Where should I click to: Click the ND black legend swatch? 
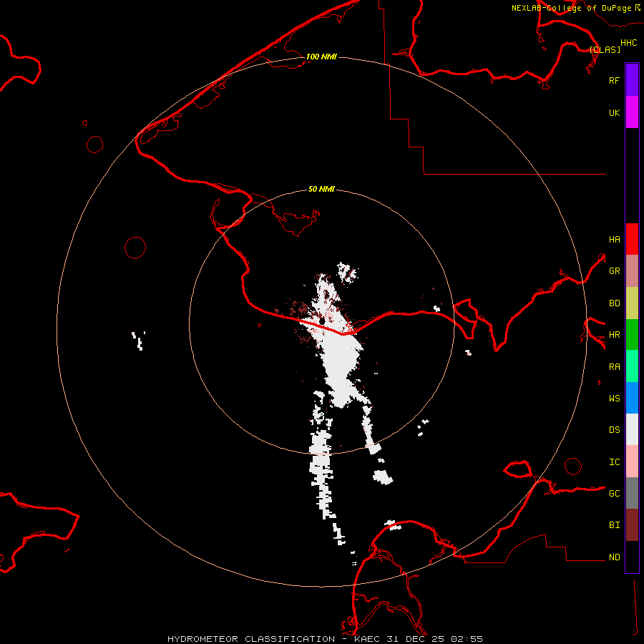click(x=632, y=557)
